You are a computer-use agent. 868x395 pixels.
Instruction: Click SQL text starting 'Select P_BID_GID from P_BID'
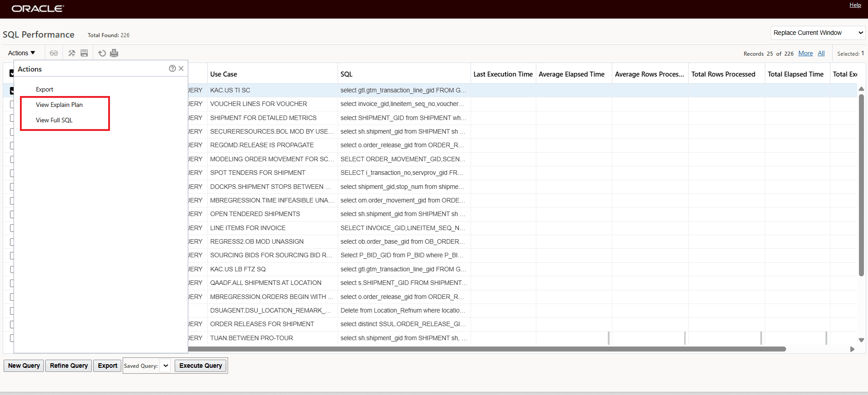(402, 255)
